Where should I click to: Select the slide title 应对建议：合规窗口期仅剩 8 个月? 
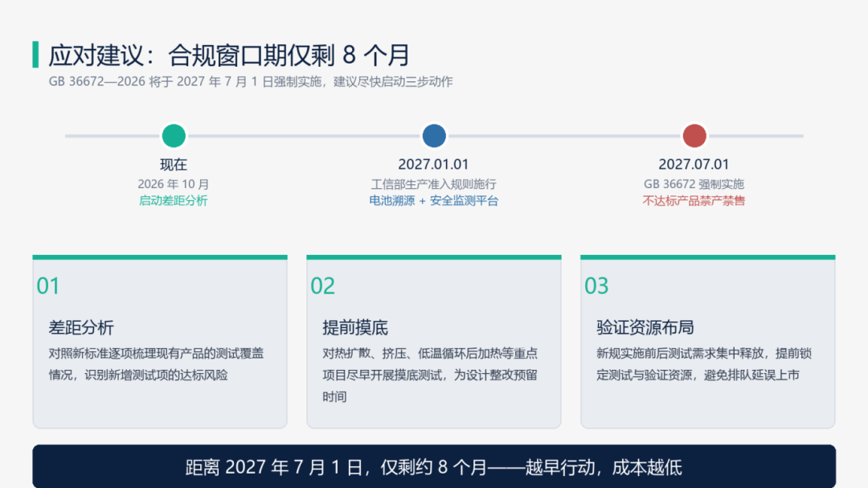[228, 55]
